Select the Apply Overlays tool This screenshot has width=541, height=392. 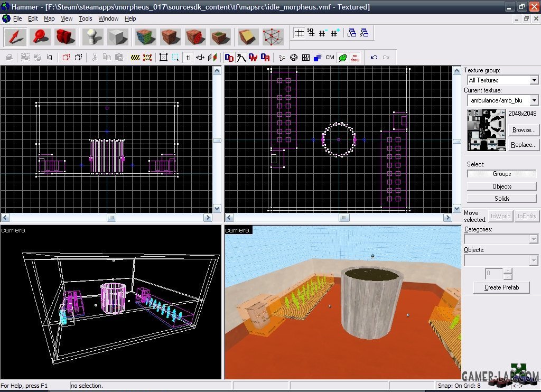tap(220, 37)
